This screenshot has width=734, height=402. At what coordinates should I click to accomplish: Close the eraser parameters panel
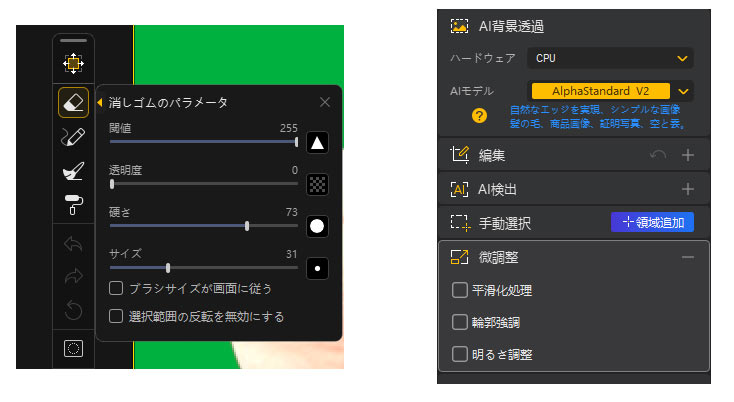[325, 102]
